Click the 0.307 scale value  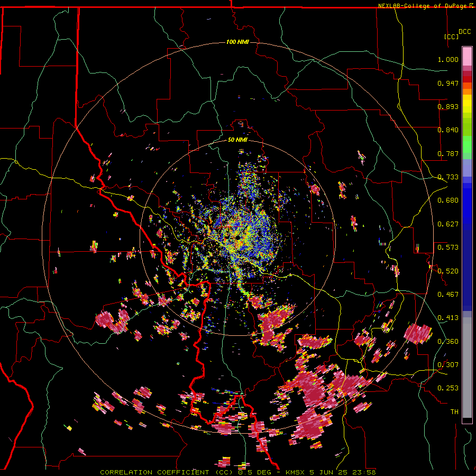pyautogui.click(x=448, y=365)
